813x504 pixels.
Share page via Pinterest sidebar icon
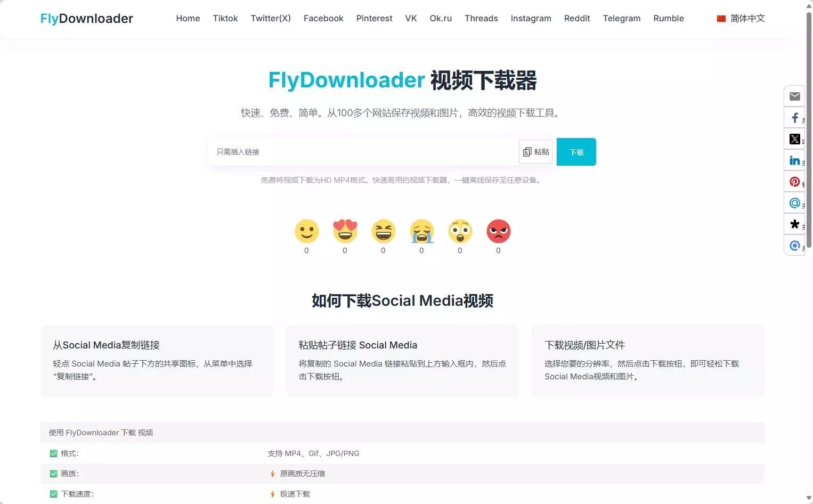point(794,182)
